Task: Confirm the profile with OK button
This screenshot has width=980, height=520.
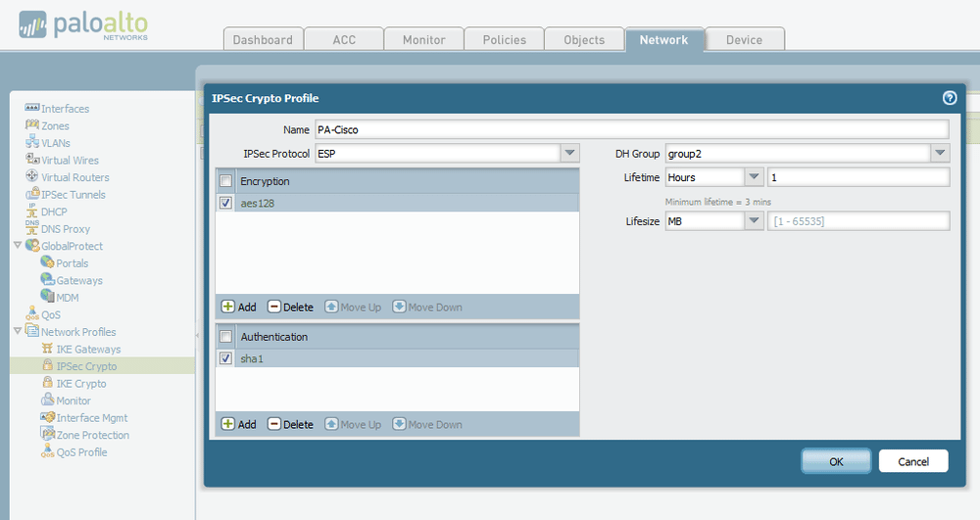Action: (x=835, y=461)
